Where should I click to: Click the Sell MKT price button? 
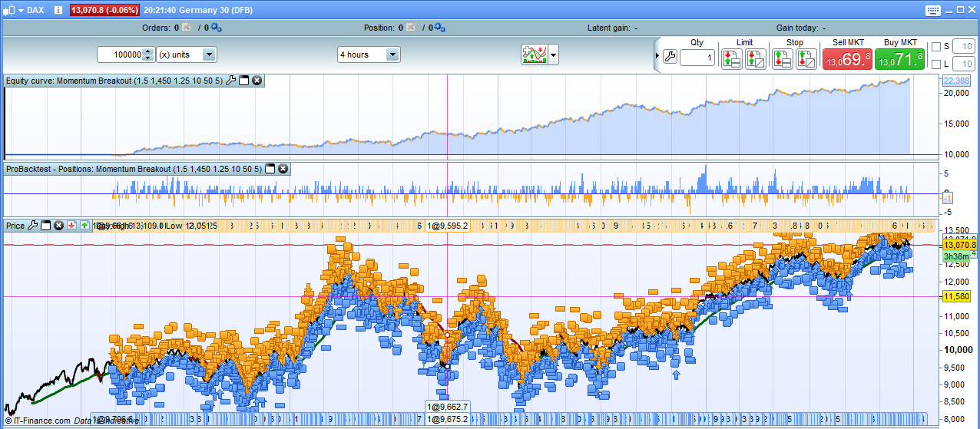[846, 58]
